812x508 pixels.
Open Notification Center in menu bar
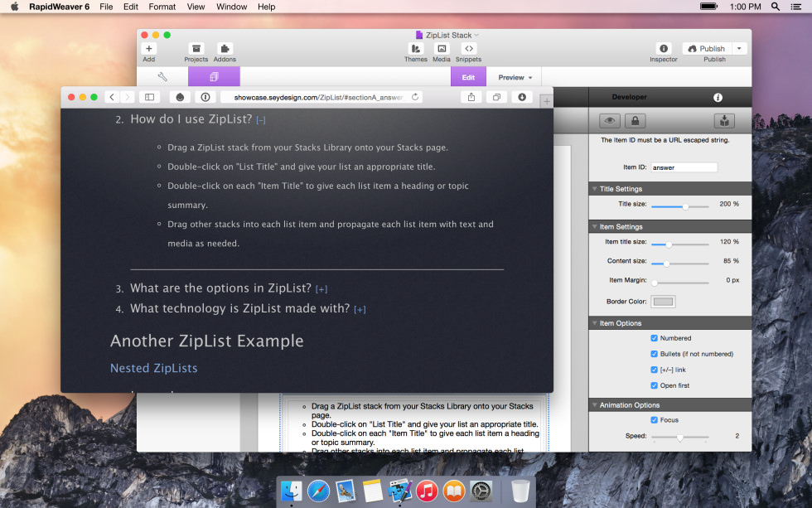coord(796,6)
